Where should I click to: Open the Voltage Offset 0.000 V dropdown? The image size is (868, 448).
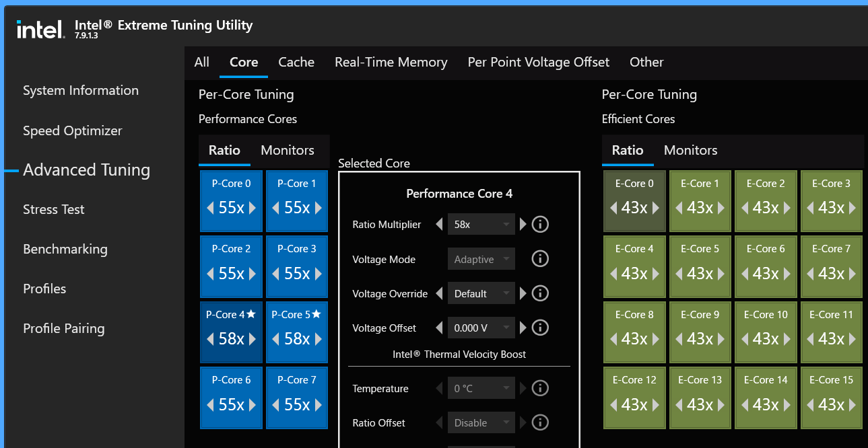click(x=481, y=328)
